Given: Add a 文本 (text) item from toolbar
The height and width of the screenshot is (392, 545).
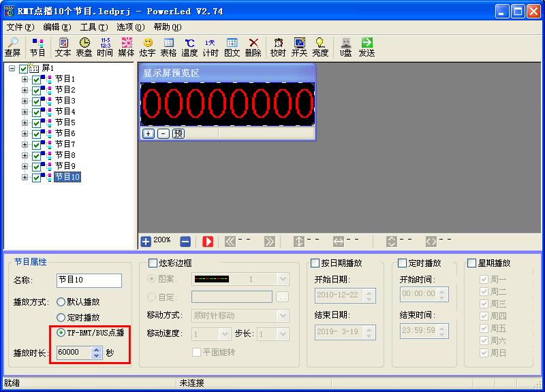Looking at the screenshot, I should pyautogui.click(x=63, y=47).
